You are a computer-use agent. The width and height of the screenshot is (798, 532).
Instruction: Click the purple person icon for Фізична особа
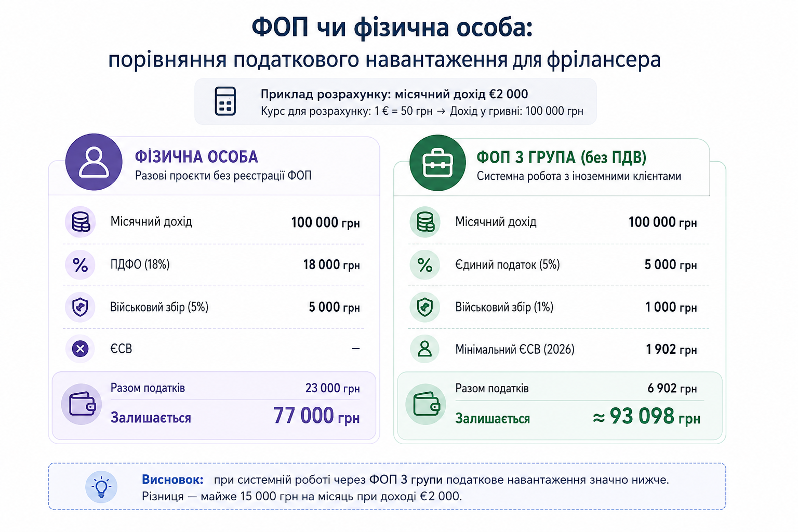pos(94,162)
